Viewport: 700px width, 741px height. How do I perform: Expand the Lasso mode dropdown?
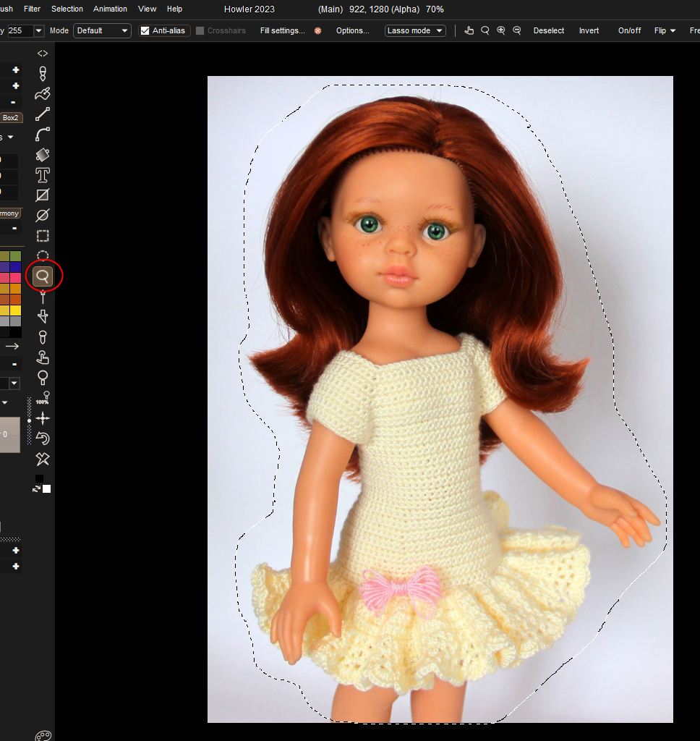415,30
